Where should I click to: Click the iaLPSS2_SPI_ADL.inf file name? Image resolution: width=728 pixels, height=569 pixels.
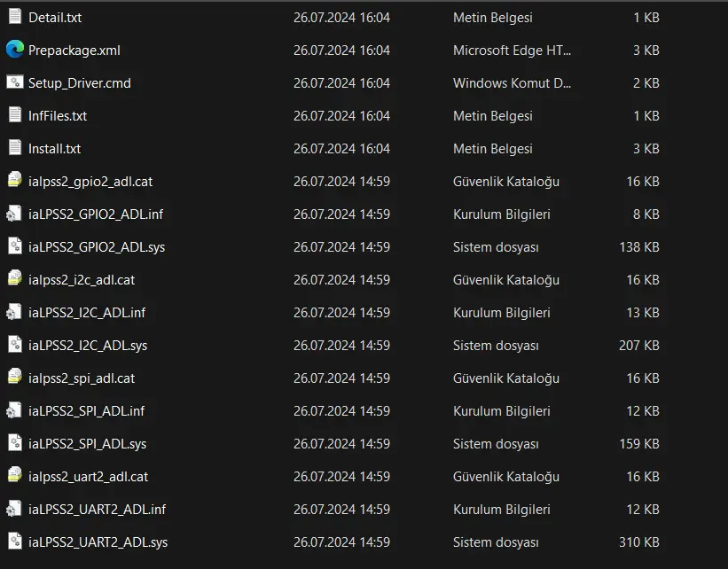pyautogui.click(x=86, y=410)
